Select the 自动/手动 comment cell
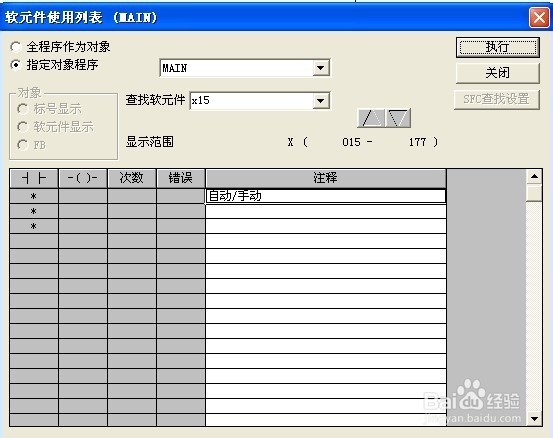Screen dimensions: 553x438 [x=326, y=196]
